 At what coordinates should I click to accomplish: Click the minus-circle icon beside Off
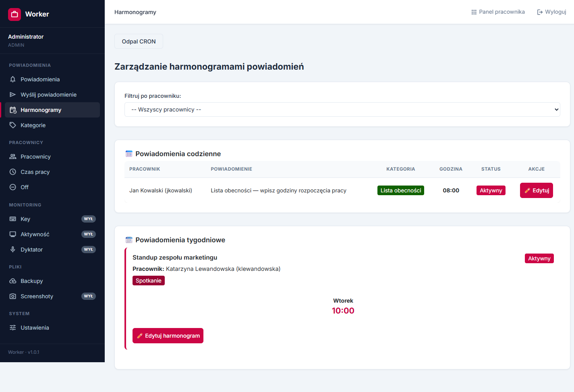tap(13, 187)
